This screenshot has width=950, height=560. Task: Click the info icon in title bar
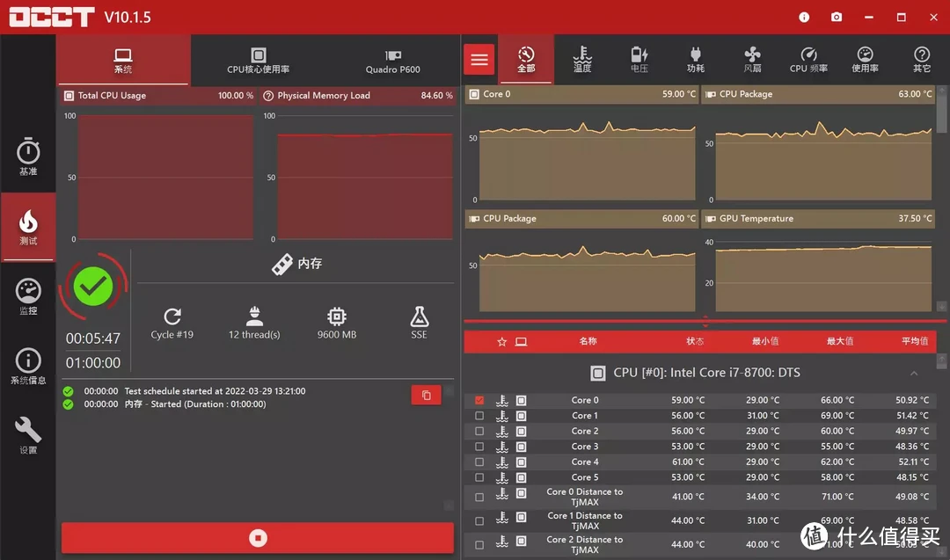804,17
